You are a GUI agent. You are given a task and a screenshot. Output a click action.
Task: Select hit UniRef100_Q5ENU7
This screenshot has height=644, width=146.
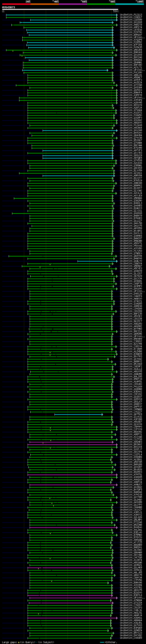pos(131,266)
